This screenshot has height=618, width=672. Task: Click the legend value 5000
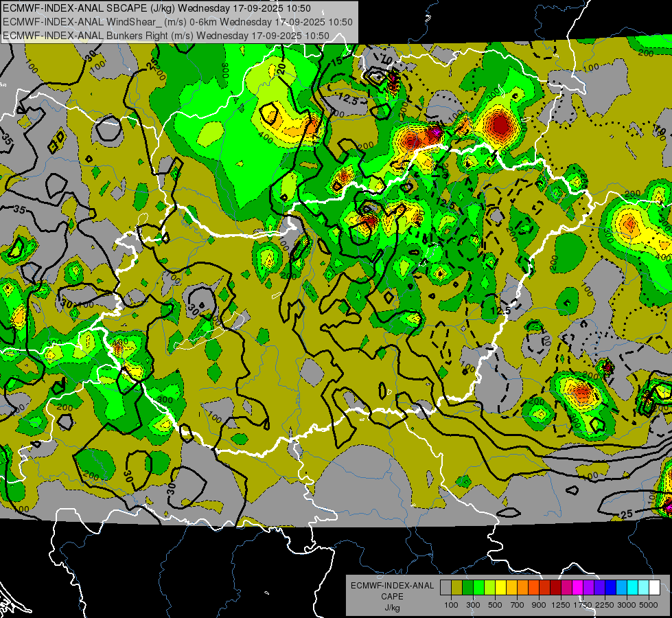(649, 605)
